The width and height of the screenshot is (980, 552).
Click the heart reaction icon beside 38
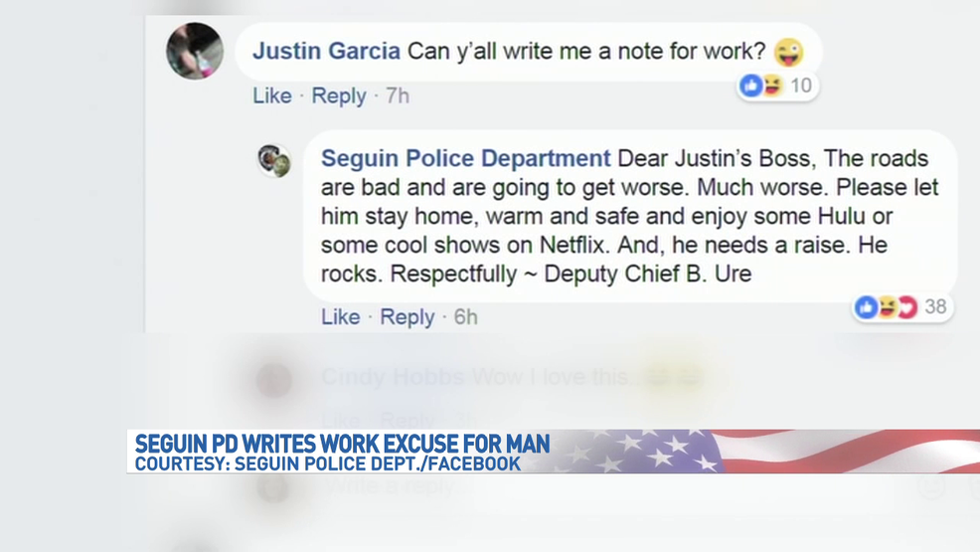click(907, 307)
